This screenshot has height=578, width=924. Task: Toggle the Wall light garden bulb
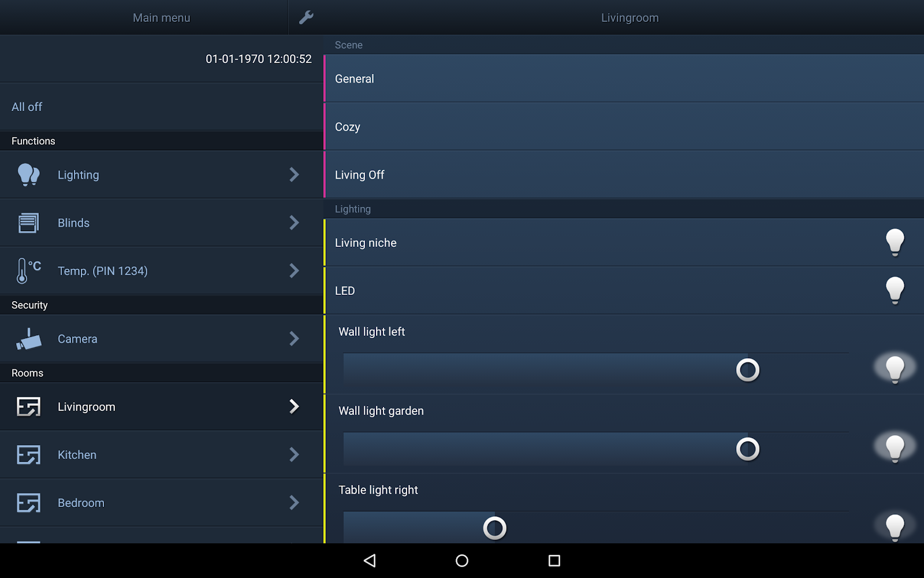pos(895,448)
